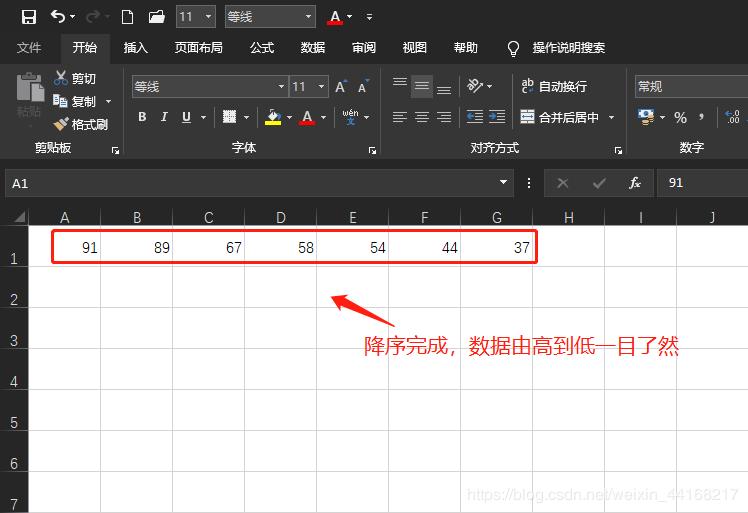Open fill color dropdown arrow
This screenshot has width=748, height=513.
(289, 117)
